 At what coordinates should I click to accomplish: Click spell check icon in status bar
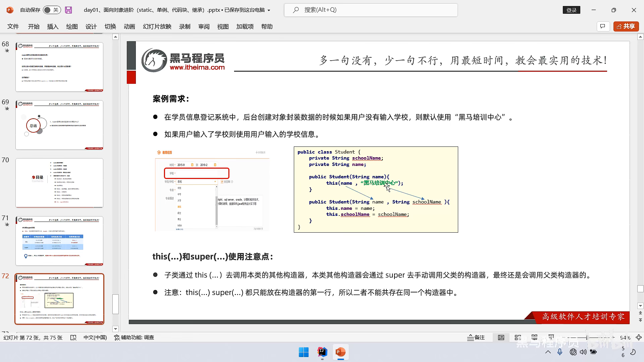pos(73,338)
